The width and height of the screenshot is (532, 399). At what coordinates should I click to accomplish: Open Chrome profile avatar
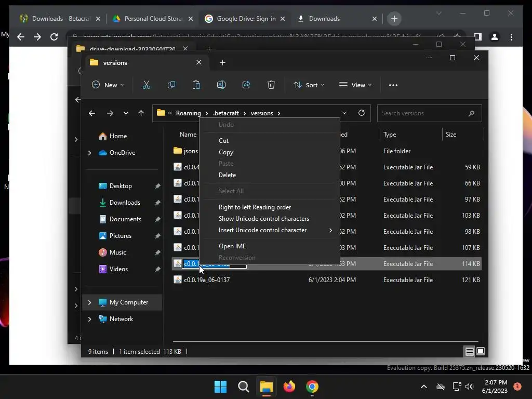pos(495,37)
